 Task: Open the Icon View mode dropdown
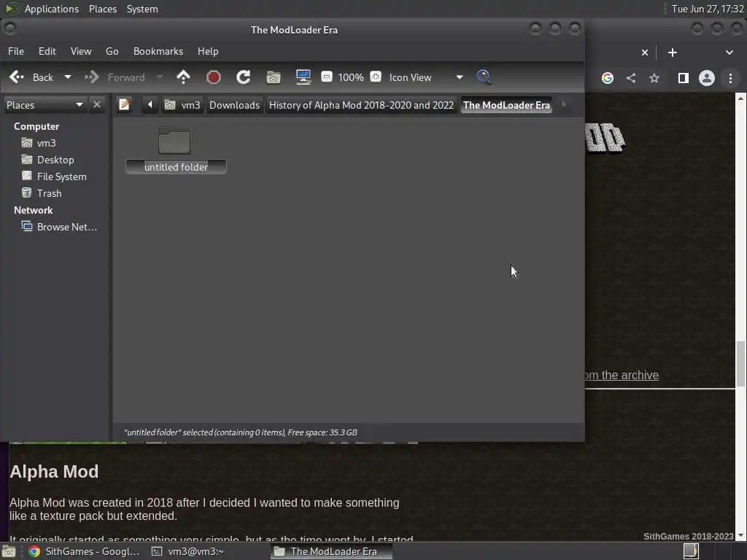pos(425,77)
